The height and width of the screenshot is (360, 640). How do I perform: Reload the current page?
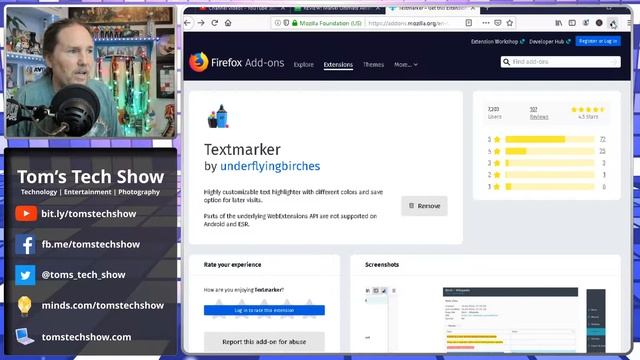(215, 23)
